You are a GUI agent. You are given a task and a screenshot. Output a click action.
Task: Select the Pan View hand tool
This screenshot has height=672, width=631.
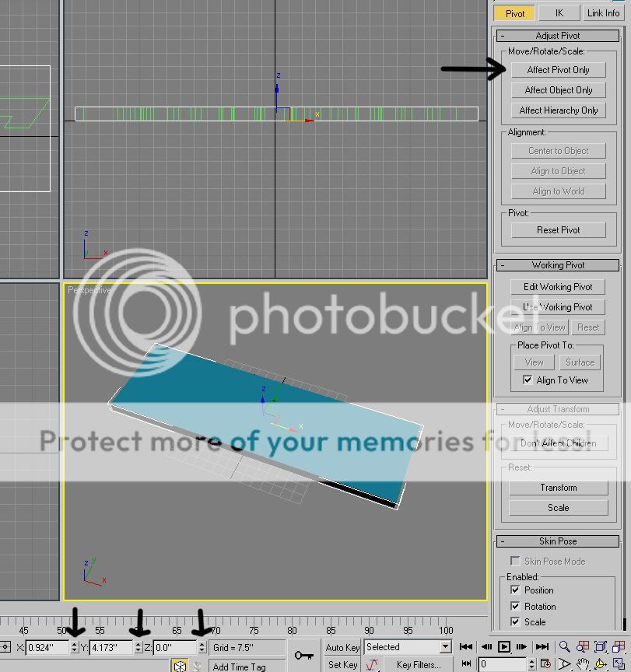pyautogui.click(x=583, y=664)
